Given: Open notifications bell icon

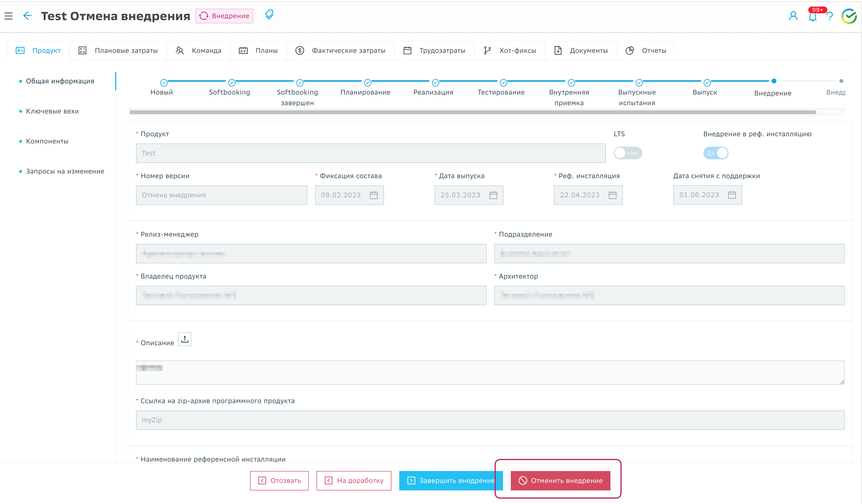Looking at the screenshot, I should 813,17.
